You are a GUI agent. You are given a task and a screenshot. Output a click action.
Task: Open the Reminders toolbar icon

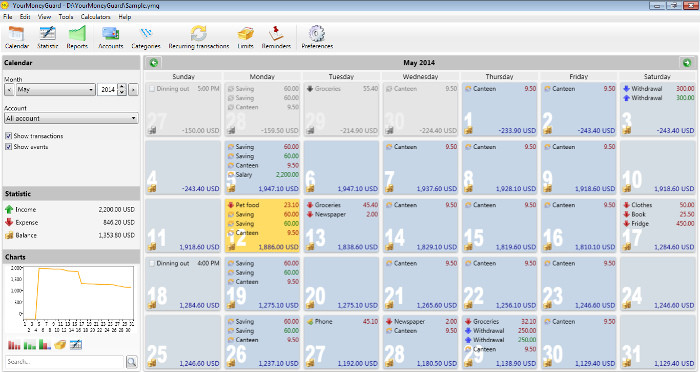click(x=276, y=37)
